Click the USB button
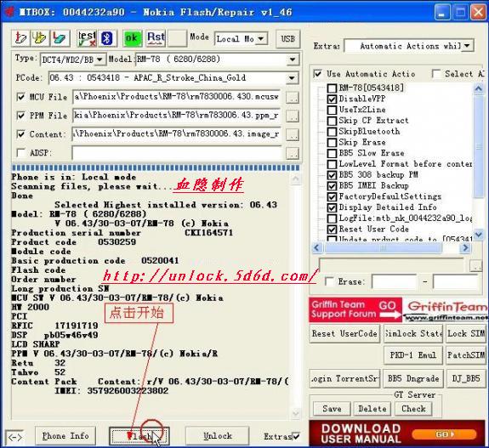This screenshot has height=448, width=489. pyautogui.click(x=287, y=39)
